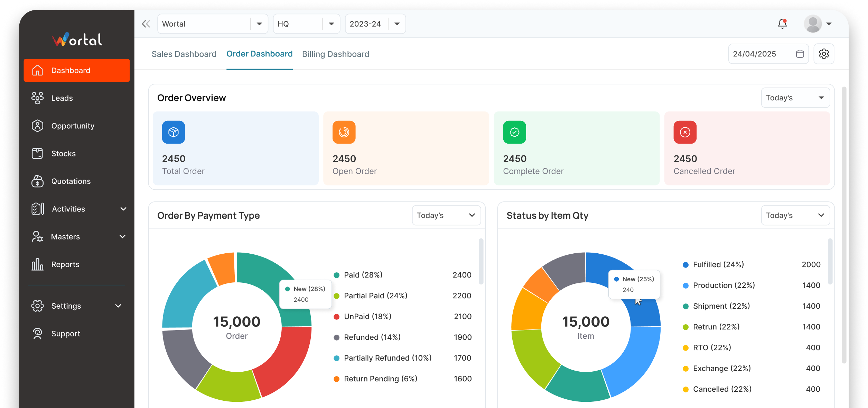Screen dimensions: 868x408
Task: Click the Reports bar chart icon
Action: tap(37, 264)
